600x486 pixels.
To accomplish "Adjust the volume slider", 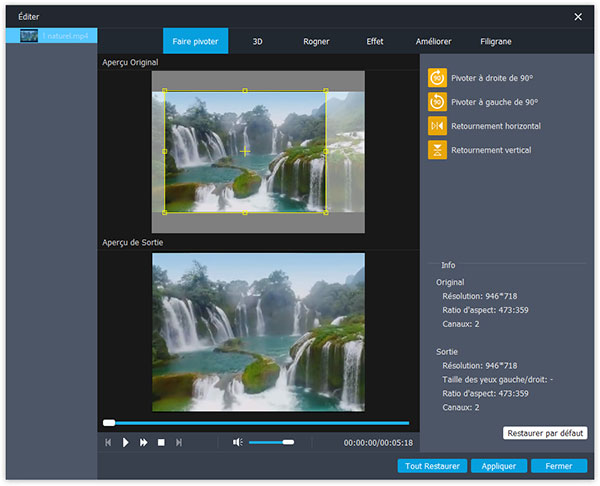I will (x=271, y=442).
